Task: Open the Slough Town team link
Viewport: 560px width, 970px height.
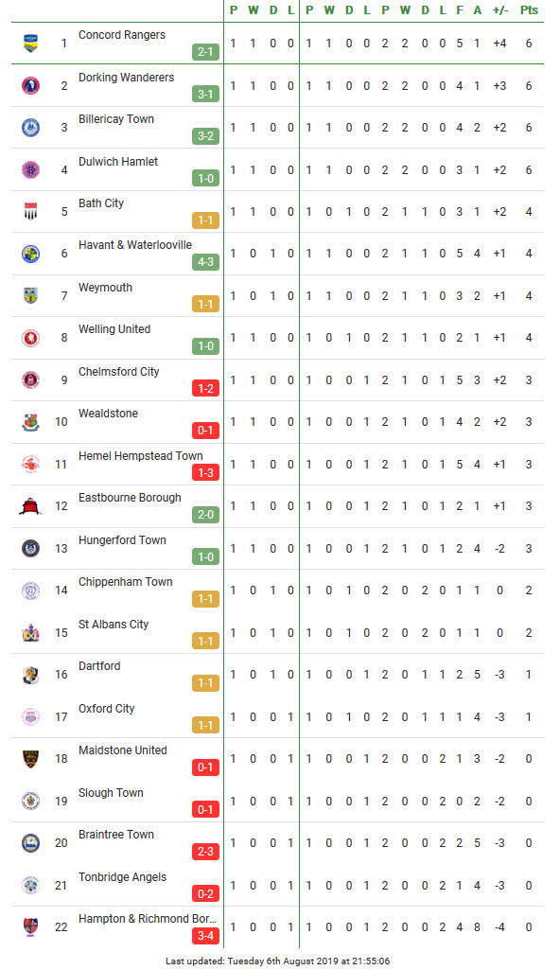Action: [111, 793]
